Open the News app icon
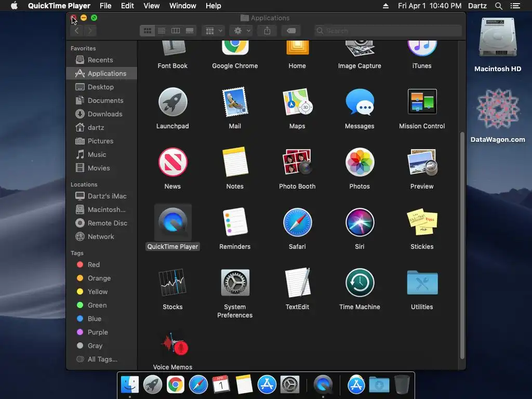532x399 pixels. click(x=172, y=162)
